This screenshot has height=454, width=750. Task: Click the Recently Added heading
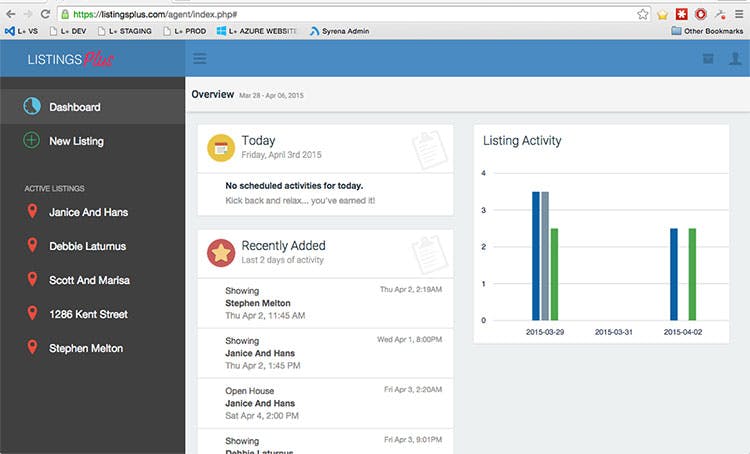click(x=283, y=245)
